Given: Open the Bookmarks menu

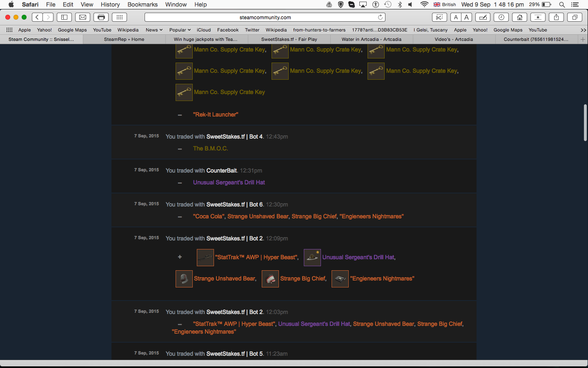Looking at the screenshot, I should [143, 4].
